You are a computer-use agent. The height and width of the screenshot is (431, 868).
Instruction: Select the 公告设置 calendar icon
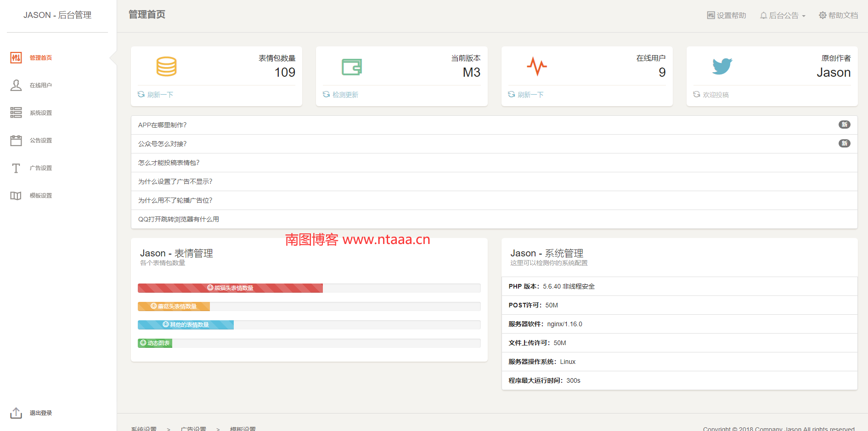(x=16, y=140)
